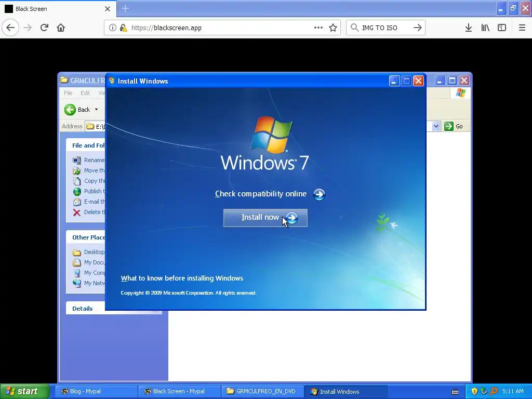
Task: Open What to know before installing Windows
Action: [x=182, y=278]
